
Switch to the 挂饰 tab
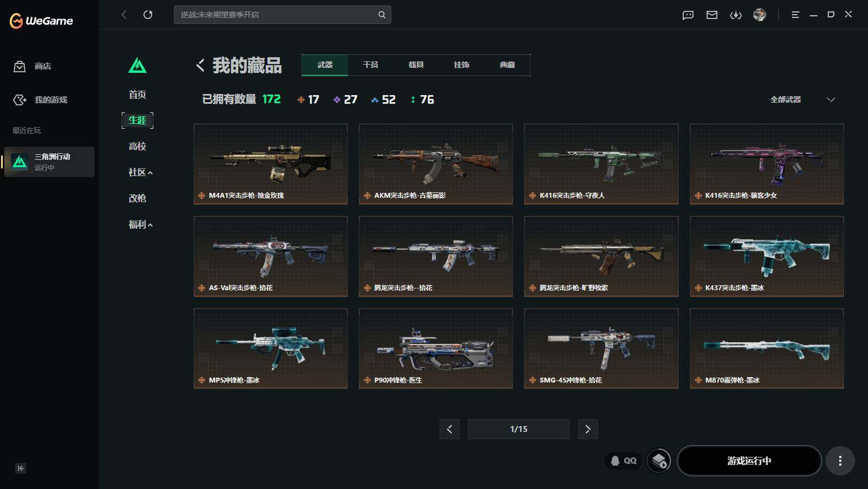tap(462, 65)
